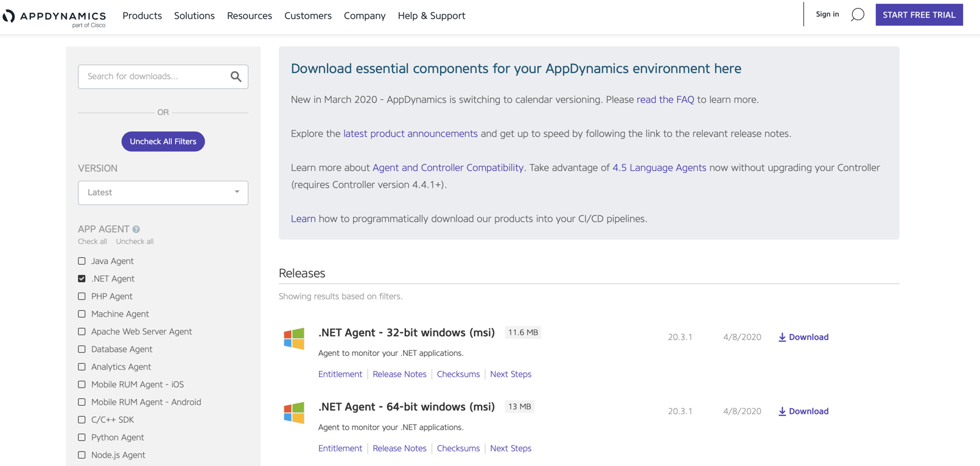Open the Version dropdown showing Latest

pyautogui.click(x=163, y=192)
